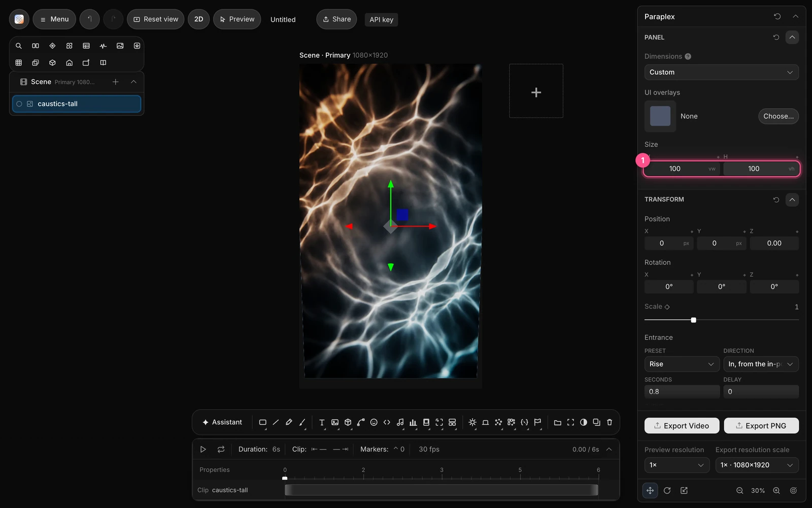The image size is (812, 508).
Task: Click Choose... for UI overlays
Action: click(779, 116)
